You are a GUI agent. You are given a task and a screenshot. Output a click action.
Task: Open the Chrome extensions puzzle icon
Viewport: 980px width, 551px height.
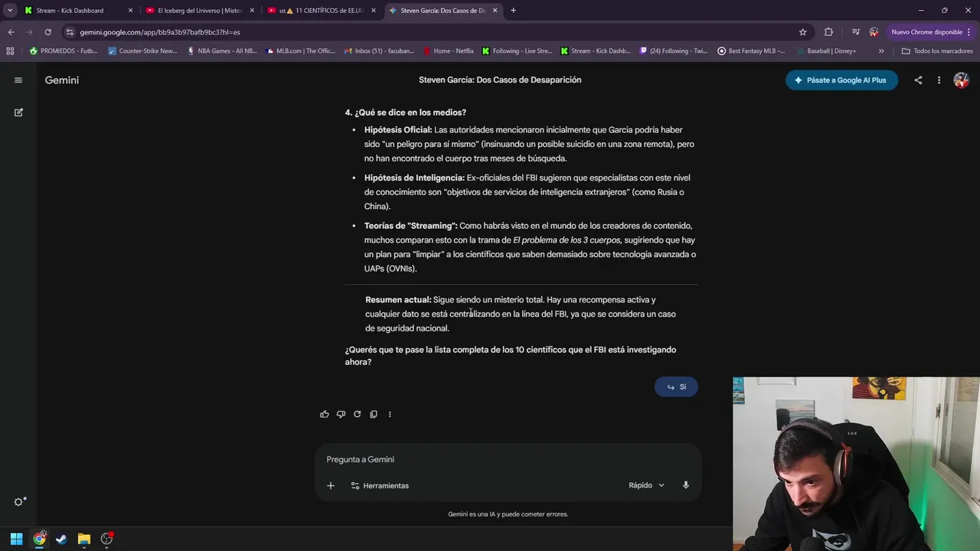click(828, 32)
